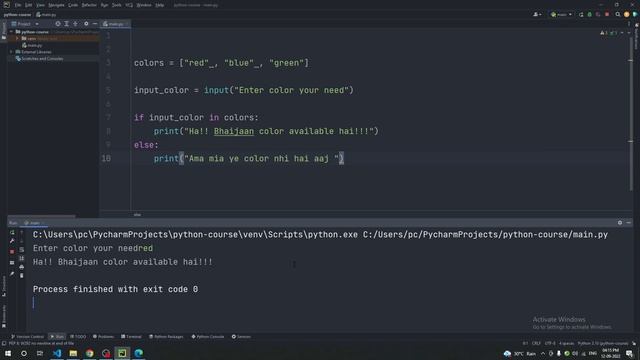The width and height of the screenshot is (640, 360).
Task: Click the Print icon in Run panel
Action: click(x=22, y=267)
